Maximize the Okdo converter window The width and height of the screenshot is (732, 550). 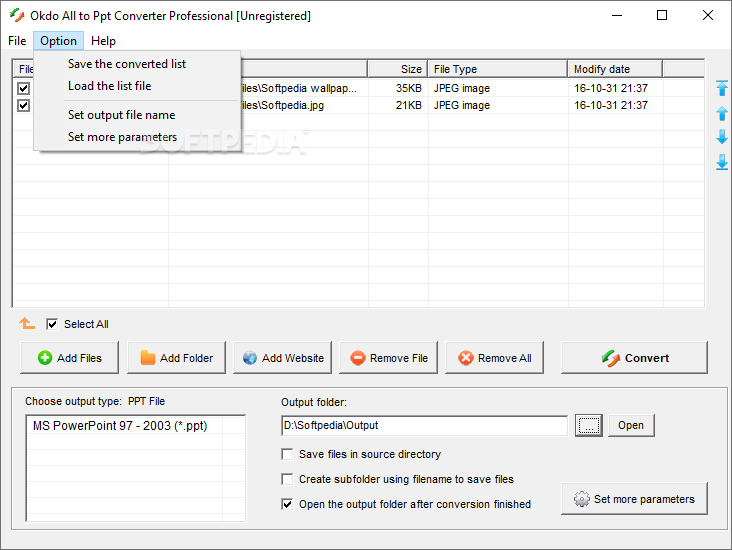[x=662, y=15]
